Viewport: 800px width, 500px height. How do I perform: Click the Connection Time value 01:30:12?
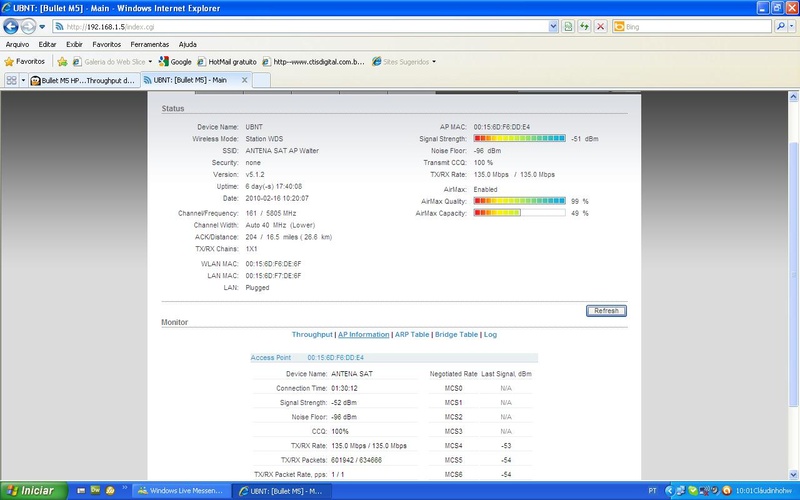click(x=344, y=388)
